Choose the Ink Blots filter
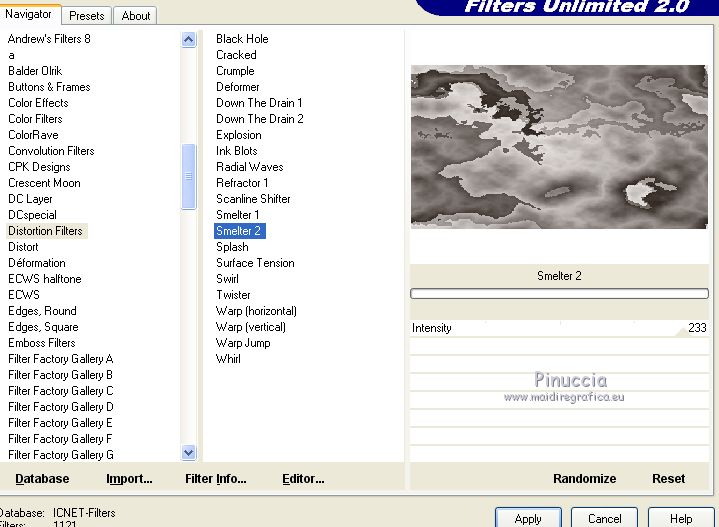Screen dimensions: 719x527 237,151
